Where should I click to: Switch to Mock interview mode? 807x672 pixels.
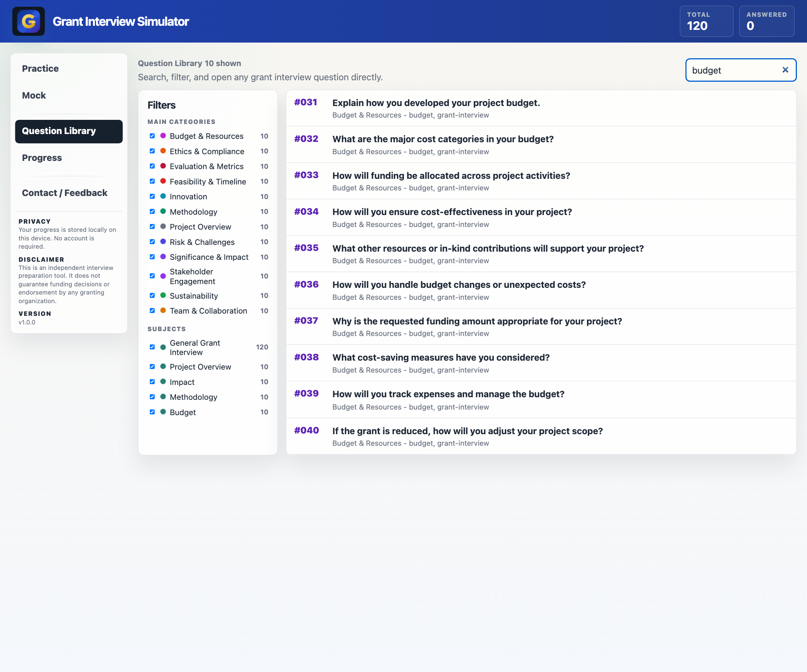coord(69,95)
